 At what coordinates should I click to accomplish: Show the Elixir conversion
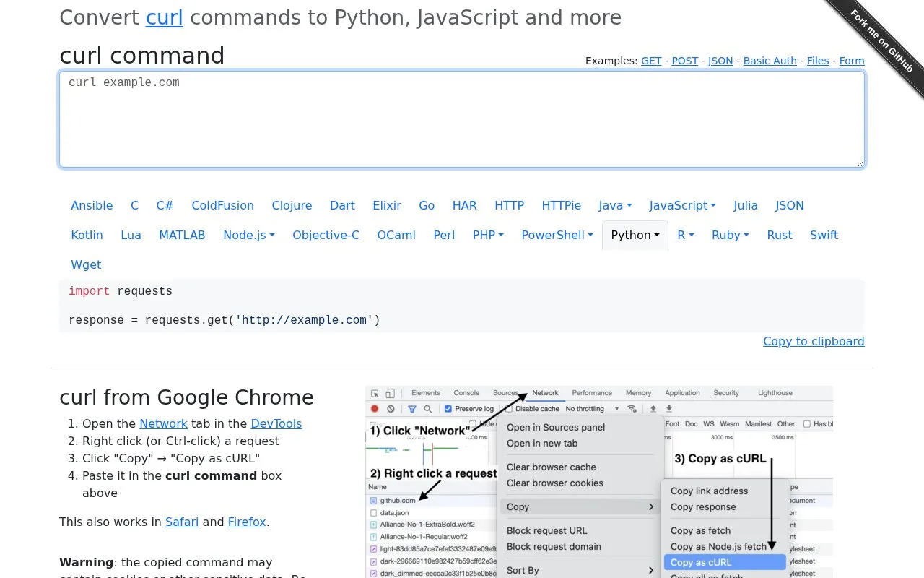[x=387, y=205]
